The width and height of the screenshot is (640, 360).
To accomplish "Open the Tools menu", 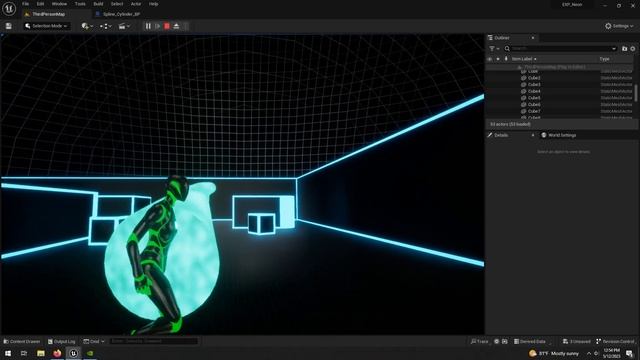I will (x=80, y=4).
